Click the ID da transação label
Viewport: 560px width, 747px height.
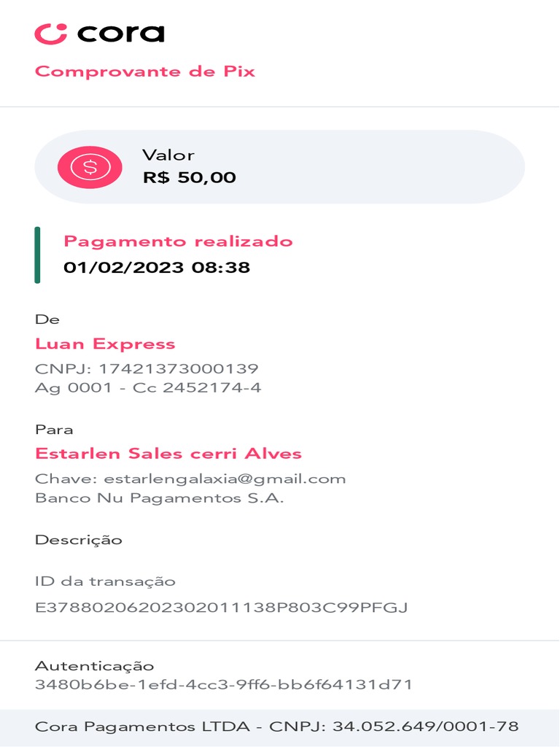tap(105, 581)
